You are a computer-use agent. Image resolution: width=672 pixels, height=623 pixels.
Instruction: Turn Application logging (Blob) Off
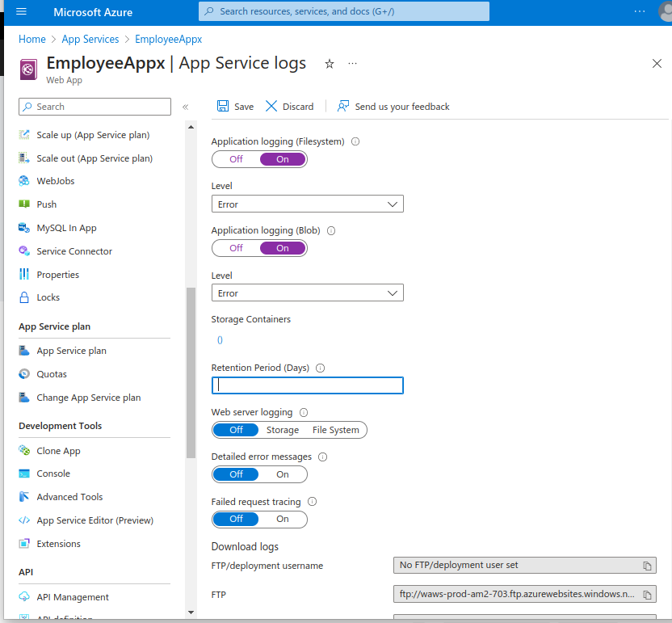click(236, 248)
